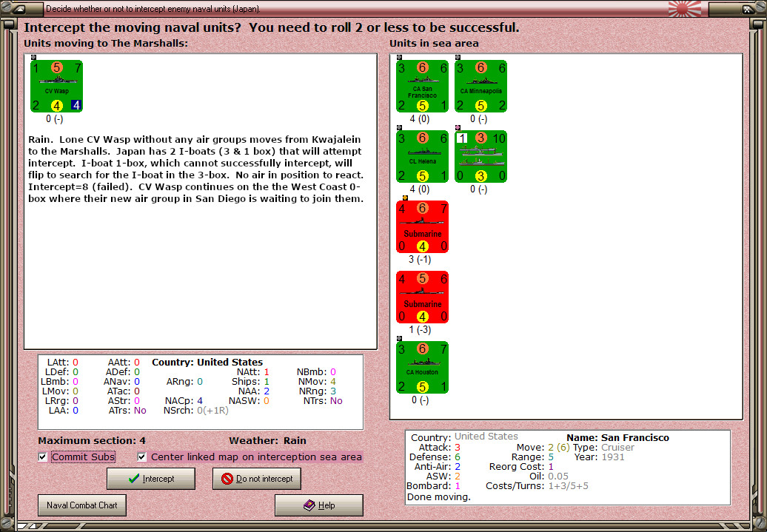Click the Japanese rising sun flag icon

(x=684, y=8)
